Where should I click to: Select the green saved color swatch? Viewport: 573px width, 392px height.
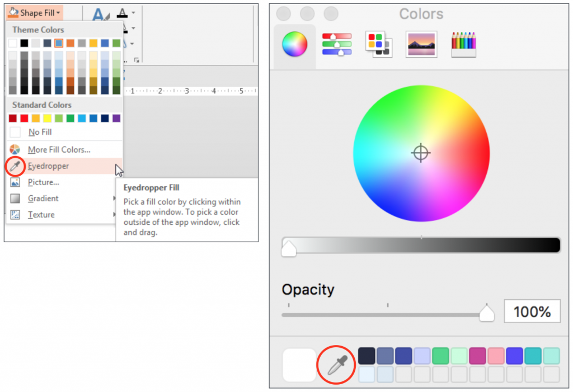(440, 356)
